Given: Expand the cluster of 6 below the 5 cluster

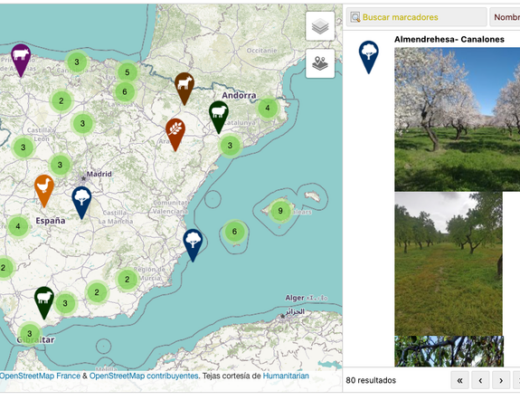Looking at the screenshot, I should [125, 92].
